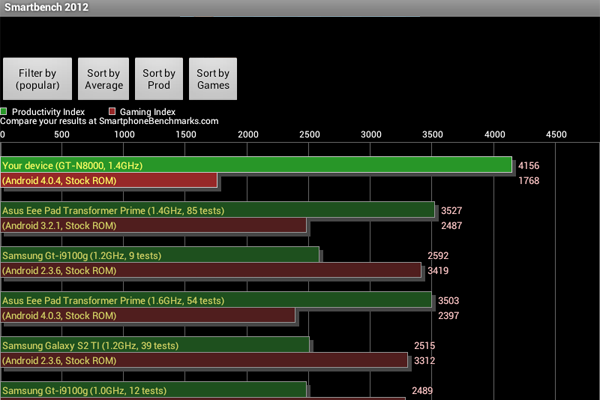Click the 4156 score value
Viewport: 600px width, 400px height.
pos(528,166)
